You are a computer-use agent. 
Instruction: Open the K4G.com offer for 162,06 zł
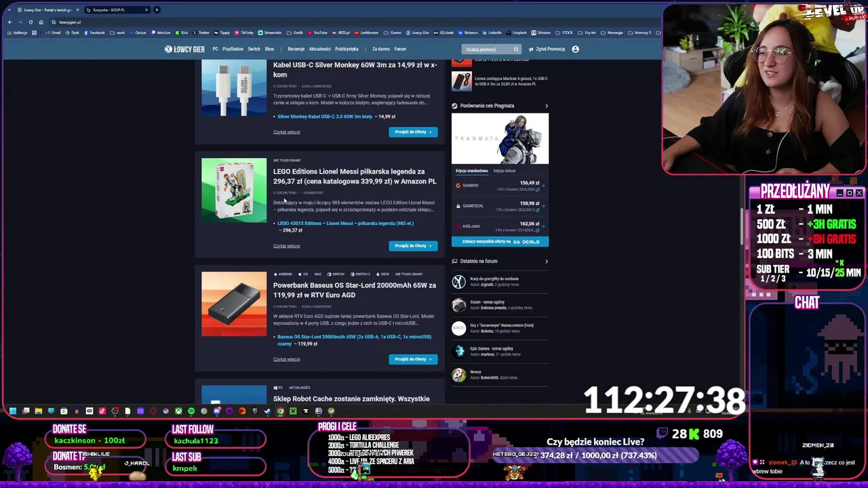500,226
